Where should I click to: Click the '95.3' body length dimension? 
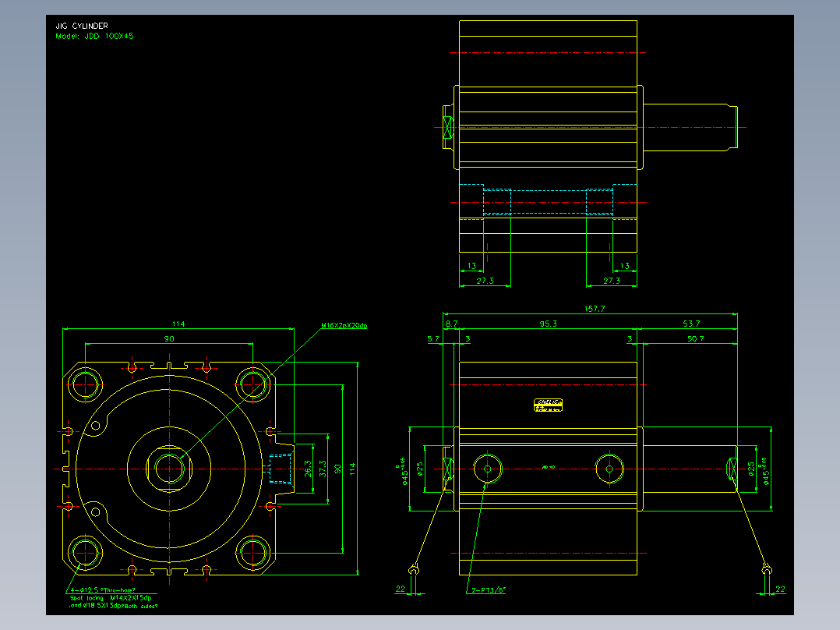pyautogui.click(x=548, y=324)
